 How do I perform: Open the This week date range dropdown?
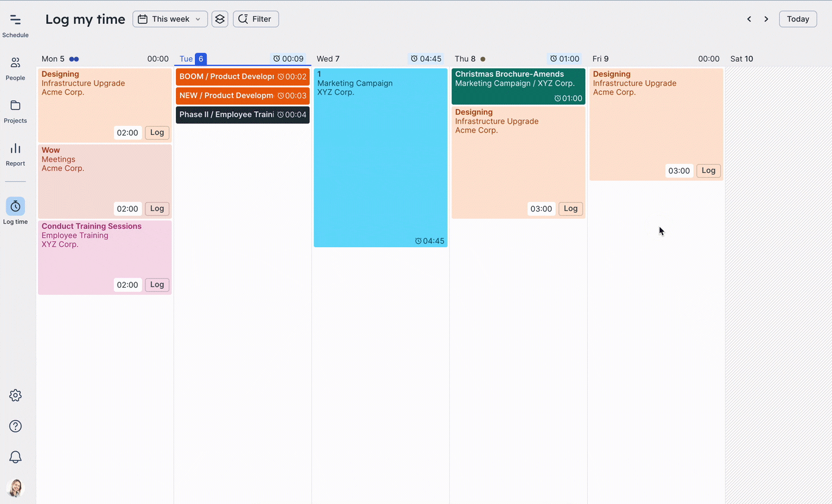170,19
